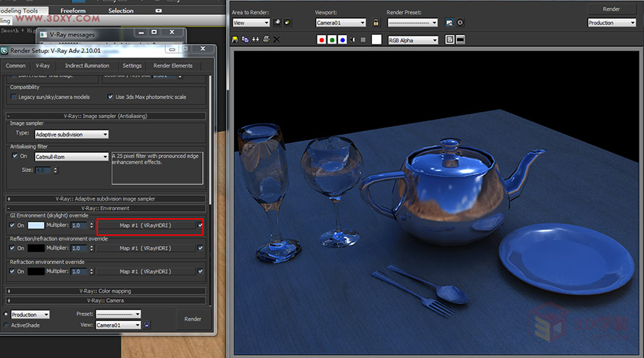Image resolution: width=644 pixels, height=358 pixels.
Task: Open the RGB Alpha channel dropdown
Action: click(x=413, y=40)
